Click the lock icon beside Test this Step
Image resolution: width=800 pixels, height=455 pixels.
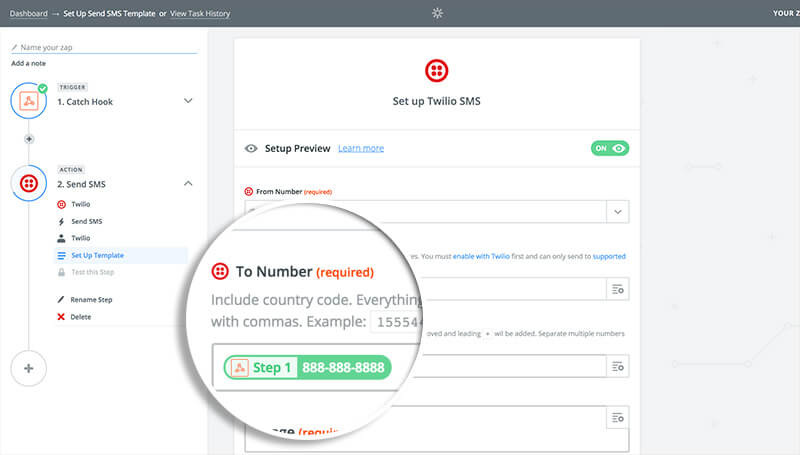tap(61, 272)
